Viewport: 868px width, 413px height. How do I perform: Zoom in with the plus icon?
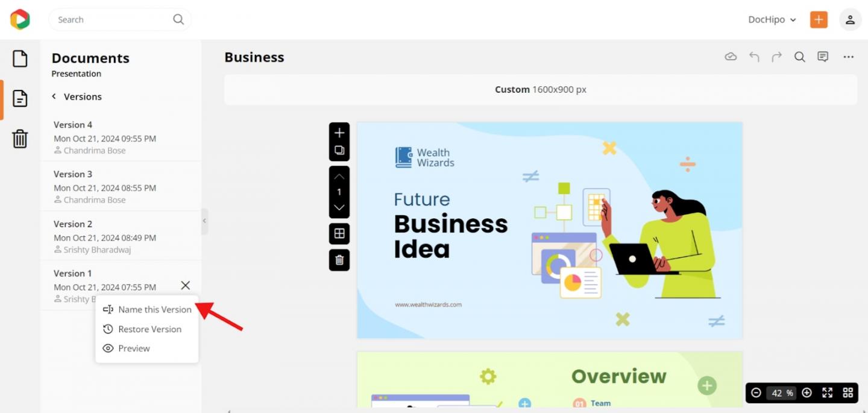tap(807, 393)
